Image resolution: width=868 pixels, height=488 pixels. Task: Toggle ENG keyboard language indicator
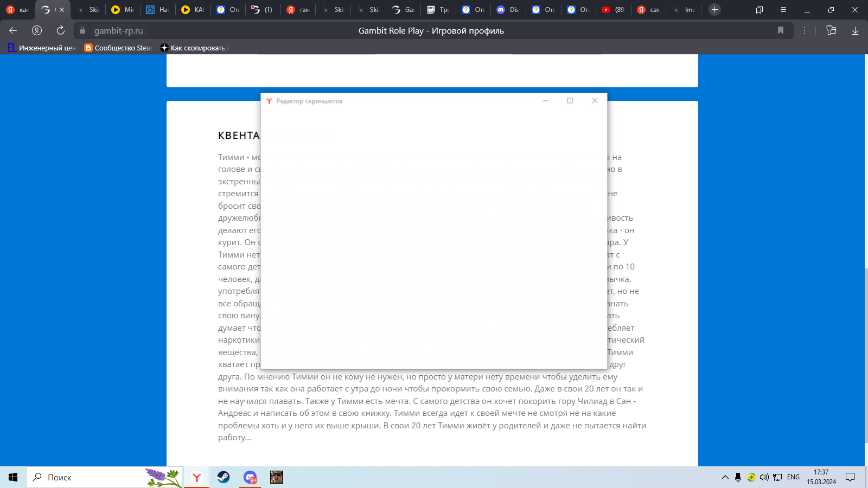pyautogui.click(x=793, y=477)
